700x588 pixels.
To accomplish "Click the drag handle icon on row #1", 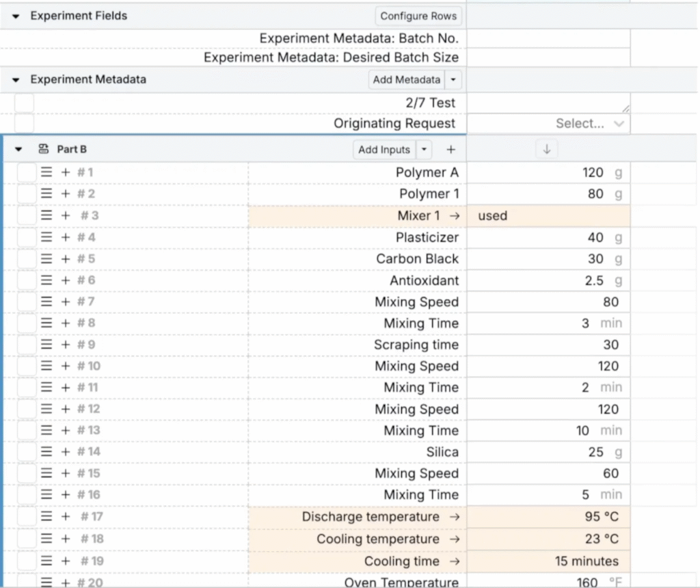I will [46, 172].
